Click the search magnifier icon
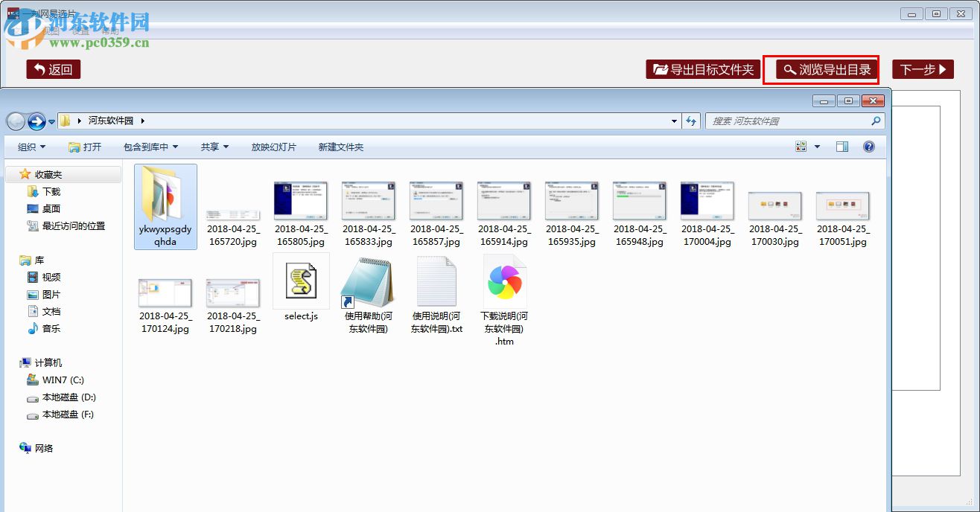The image size is (980, 512). click(x=875, y=121)
